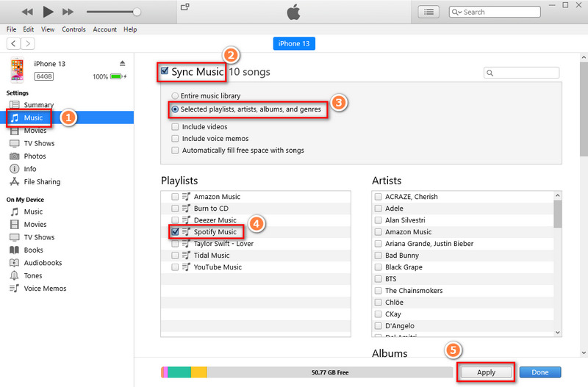Open the Help menu
This screenshot has height=387, width=588.
click(130, 29)
